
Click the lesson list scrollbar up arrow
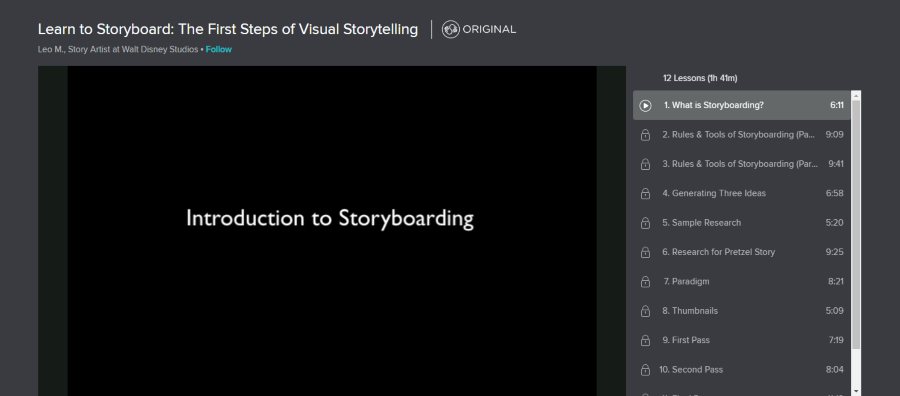click(x=856, y=95)
